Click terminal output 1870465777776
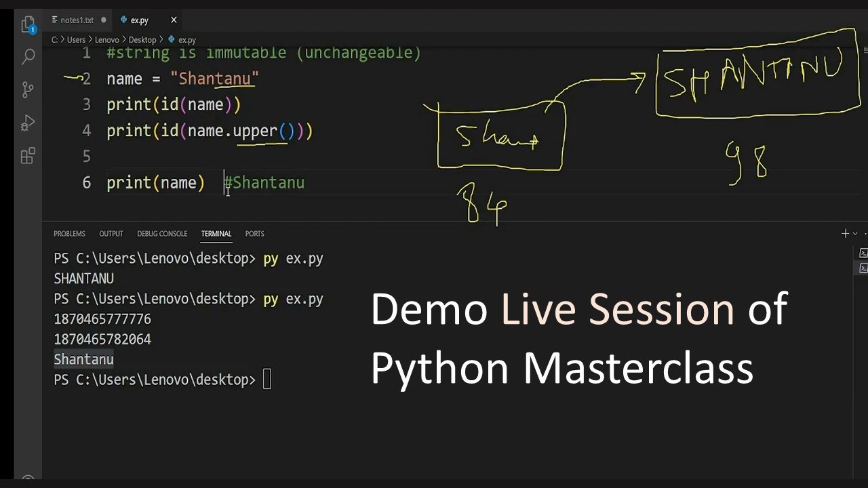The width and height of the screenshot is (868, 488). click(102, 319)
